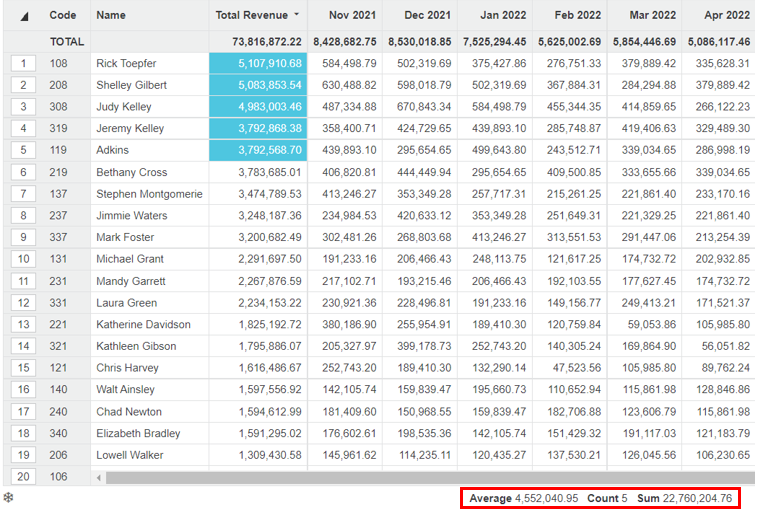Click the horizontal scrollbar left arrow
The width and height of the screenshot is (759, 512).
99,478
